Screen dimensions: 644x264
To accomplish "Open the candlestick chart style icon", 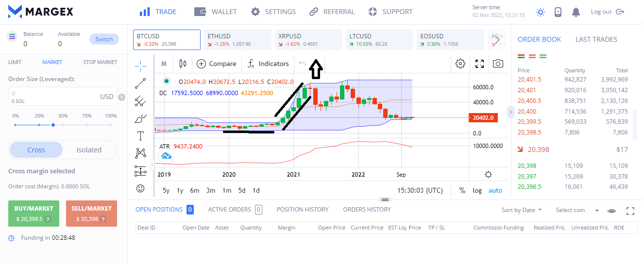I will (x=183, y=64).
